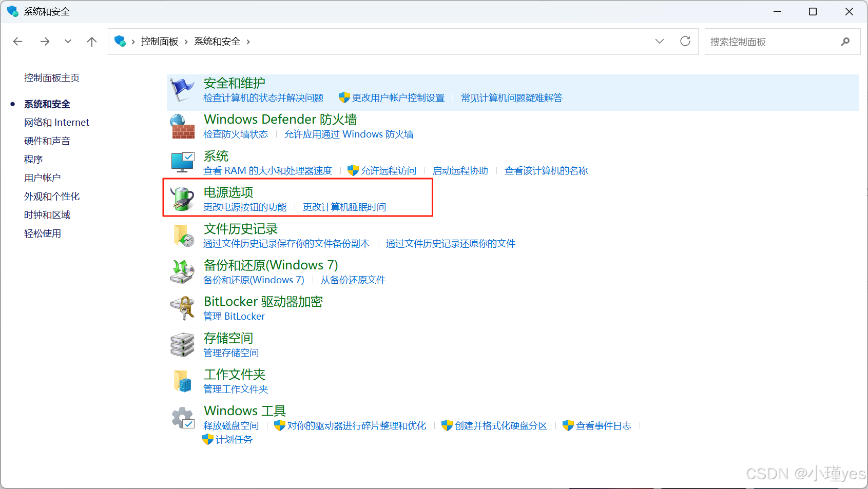Screen dimensions: 868x489
Task: Open the Windows 工具 heading link
Action: pyautogui.click(x=245, y=411)
